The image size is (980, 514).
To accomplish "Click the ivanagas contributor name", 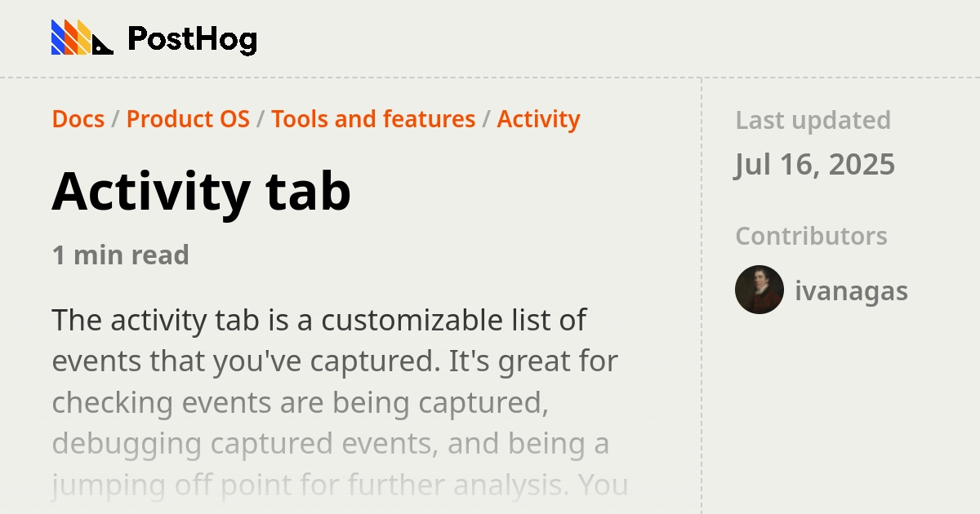I will pos(851,290).
